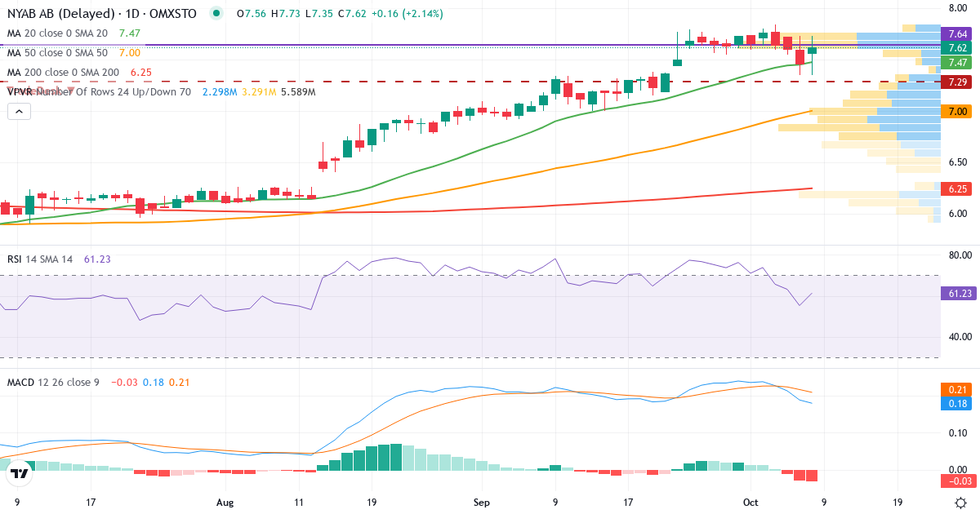This screenshot has width=980, height=514.
Task: Click the red 7.29 price line label
Action: (x=955, y=82)
